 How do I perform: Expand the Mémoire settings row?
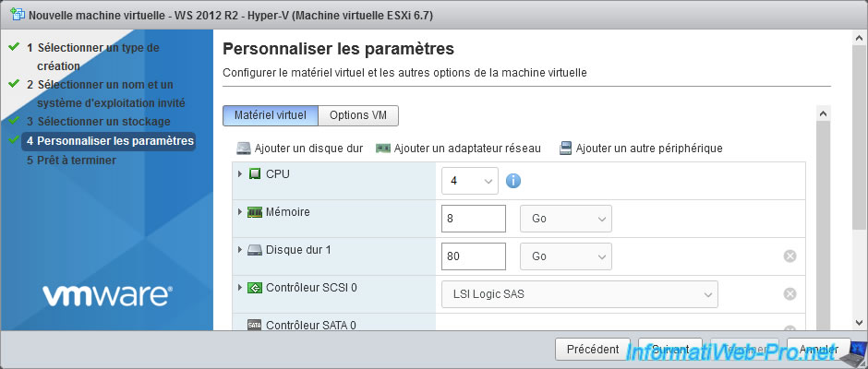pyautogui.click(x=240, y=211)
